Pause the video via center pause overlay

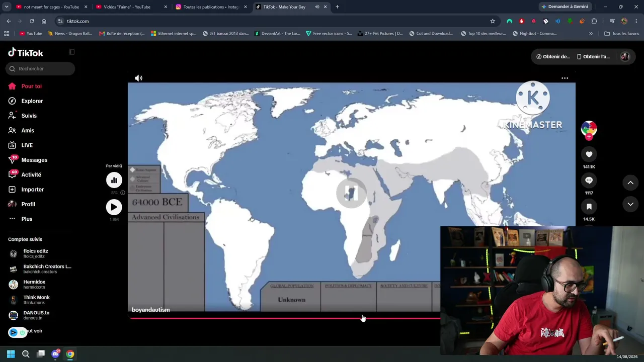[351, 193]
